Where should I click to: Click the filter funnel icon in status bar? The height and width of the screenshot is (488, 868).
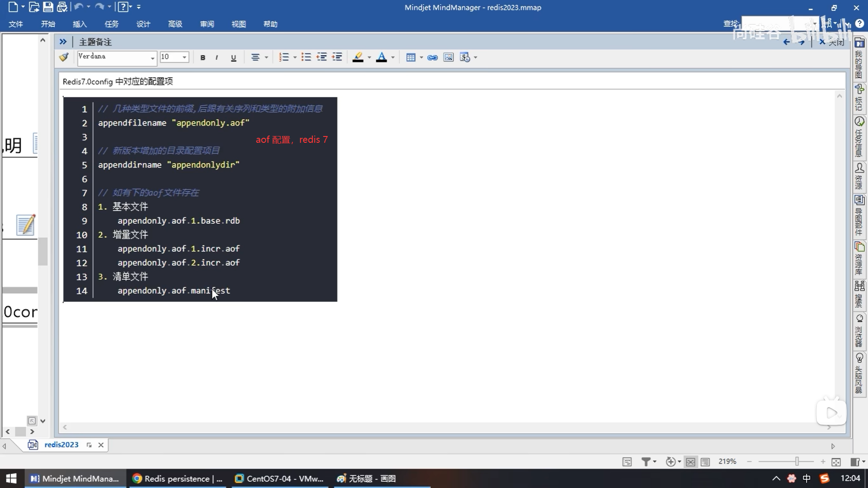(x=646, y=461)
